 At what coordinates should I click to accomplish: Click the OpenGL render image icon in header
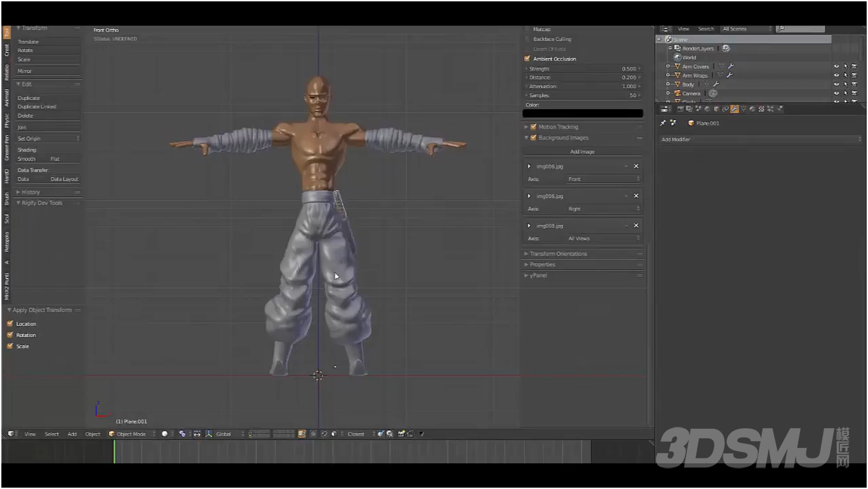coord(402,434)
